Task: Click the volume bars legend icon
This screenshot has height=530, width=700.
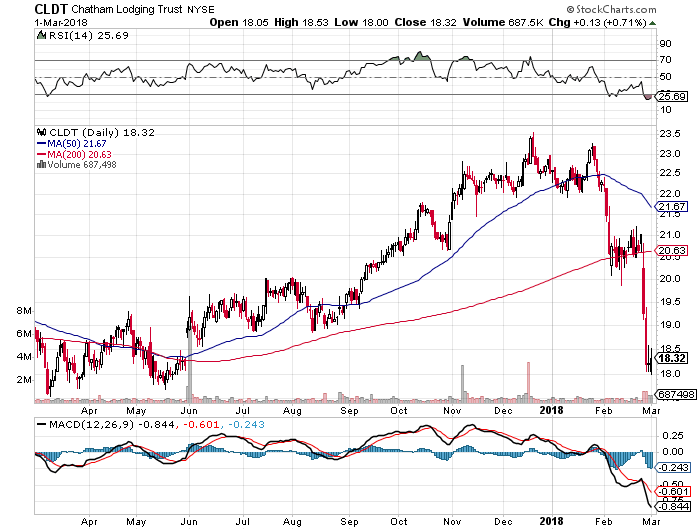Action: 42,164
